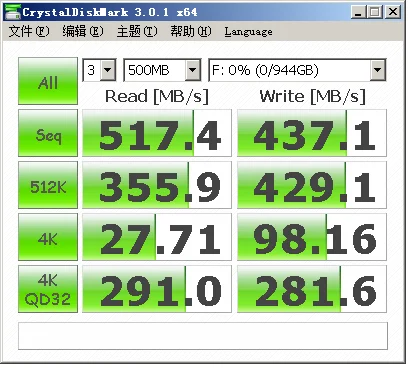Select the Seq read result 517.4
This screenshot has height=368, width=408.
click(x=157, y=133)
